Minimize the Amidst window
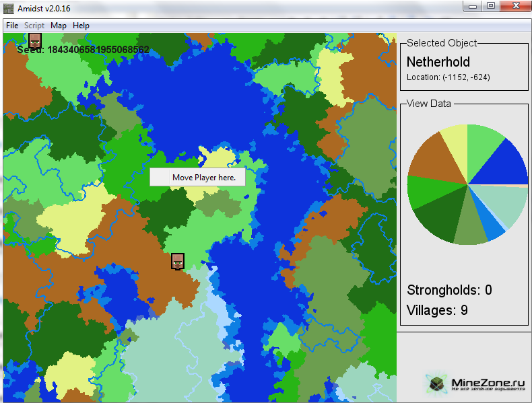Image resolution: width=532 pixels, height=403 pixels. point(473,5)
